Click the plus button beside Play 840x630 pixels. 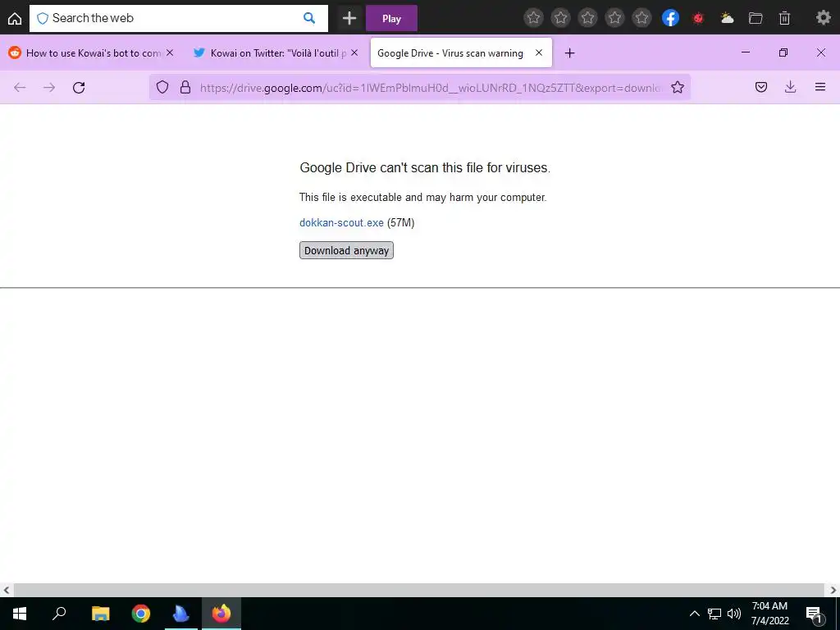349,18
